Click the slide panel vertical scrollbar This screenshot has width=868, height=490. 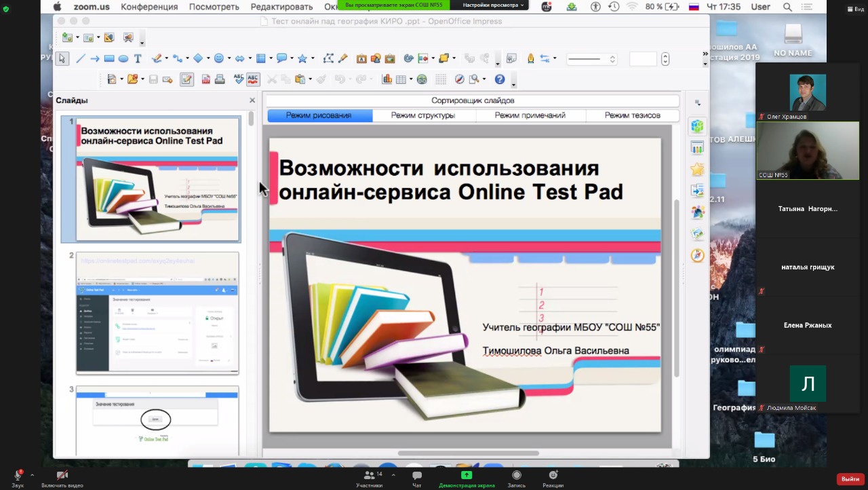click(x=251, y=119)
